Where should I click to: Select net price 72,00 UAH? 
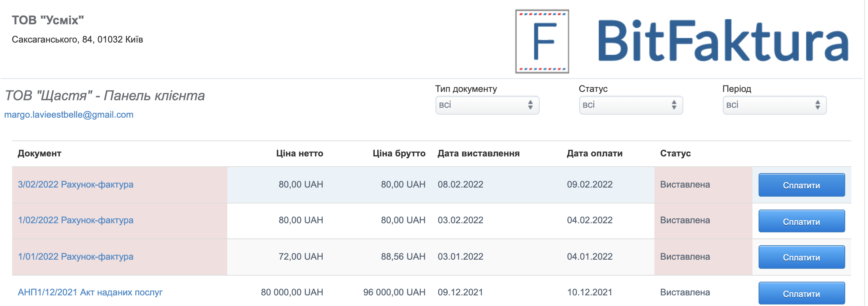click(x=301, y=257)
